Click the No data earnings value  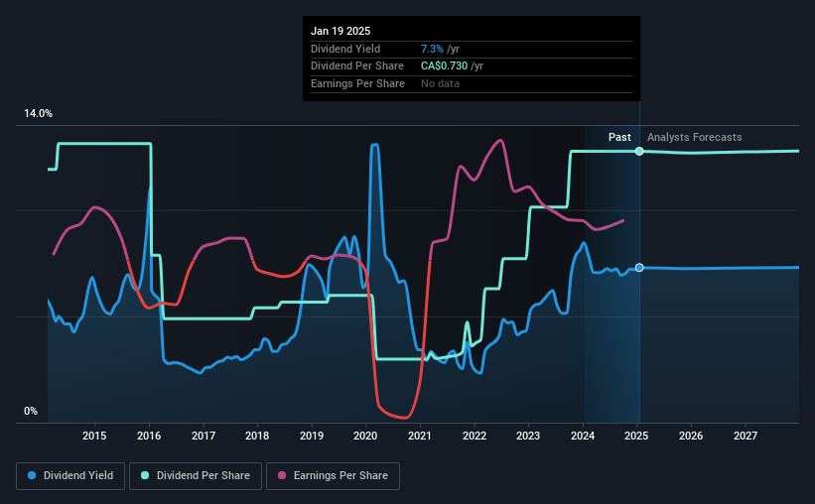coord(440,83)
